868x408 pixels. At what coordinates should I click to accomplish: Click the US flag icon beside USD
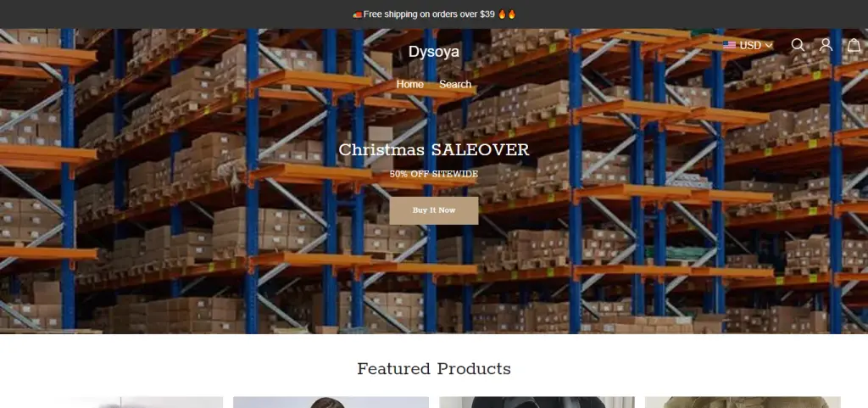[x=729, y=46]
